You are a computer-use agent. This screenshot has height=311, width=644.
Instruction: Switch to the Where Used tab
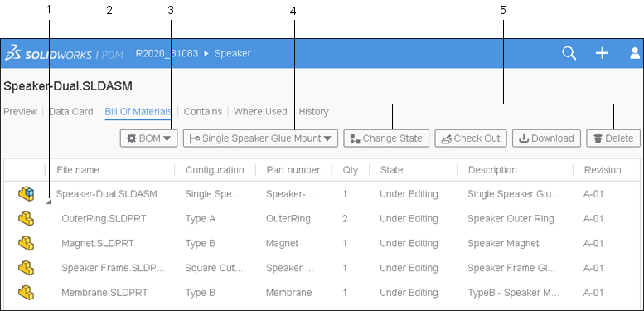[x=260, y=112]
